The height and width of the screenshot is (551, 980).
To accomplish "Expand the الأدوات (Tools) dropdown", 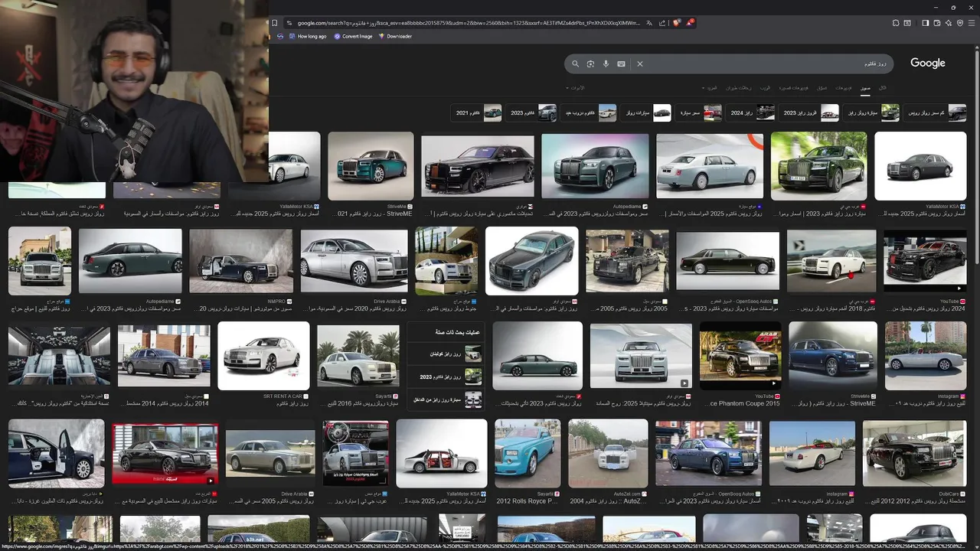I will (x=575, y=88).
